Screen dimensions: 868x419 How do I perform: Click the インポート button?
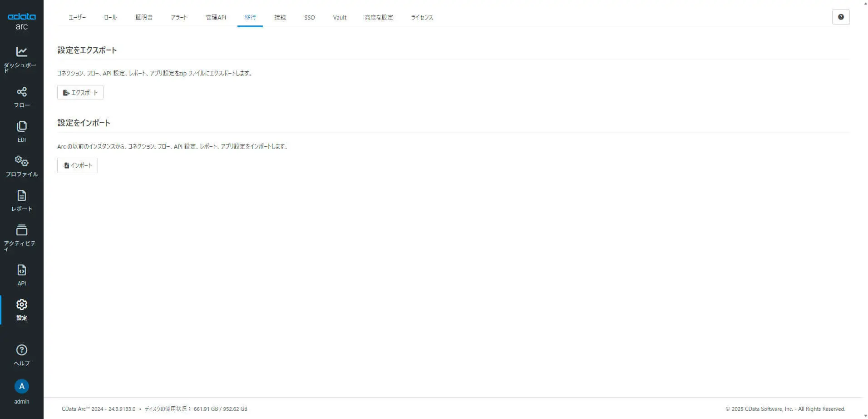78,165
